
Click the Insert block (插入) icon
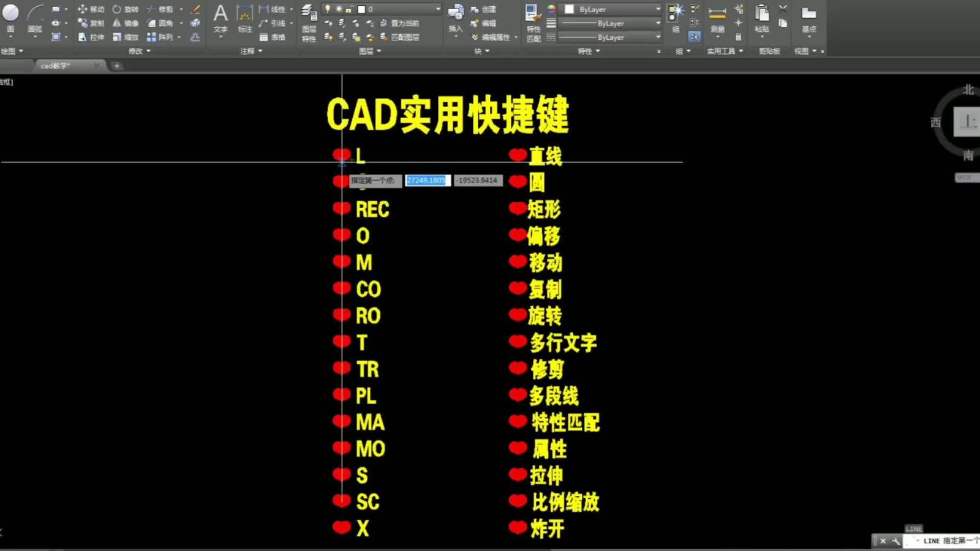(455, 17)
